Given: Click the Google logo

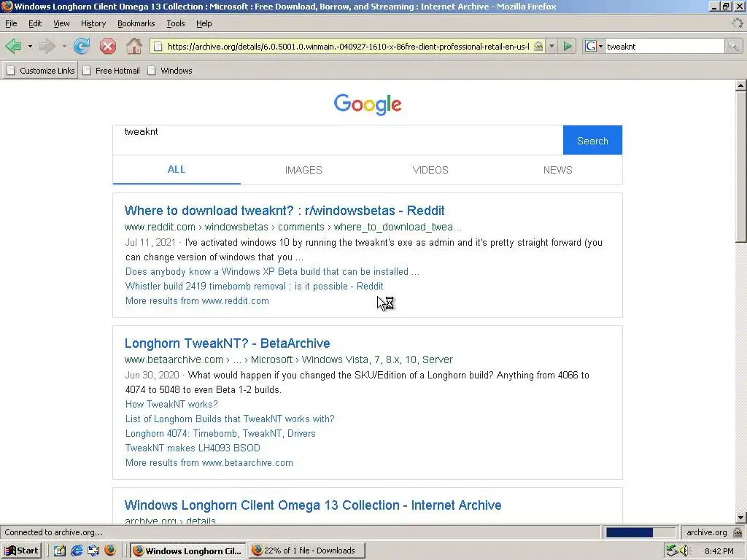Looking at the screenshot, I should pyautogui.click(x=368, y=104).
